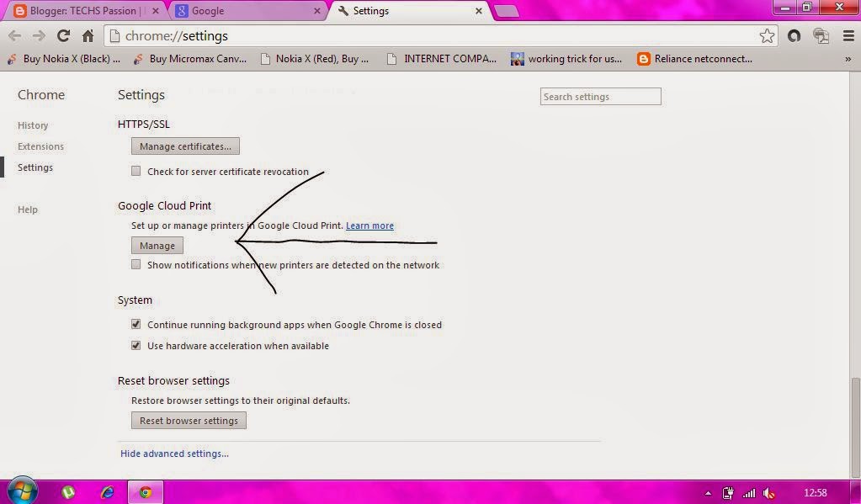
Task: Open bookmark Reliance netconnect...
Action: [x=694, y=59]
